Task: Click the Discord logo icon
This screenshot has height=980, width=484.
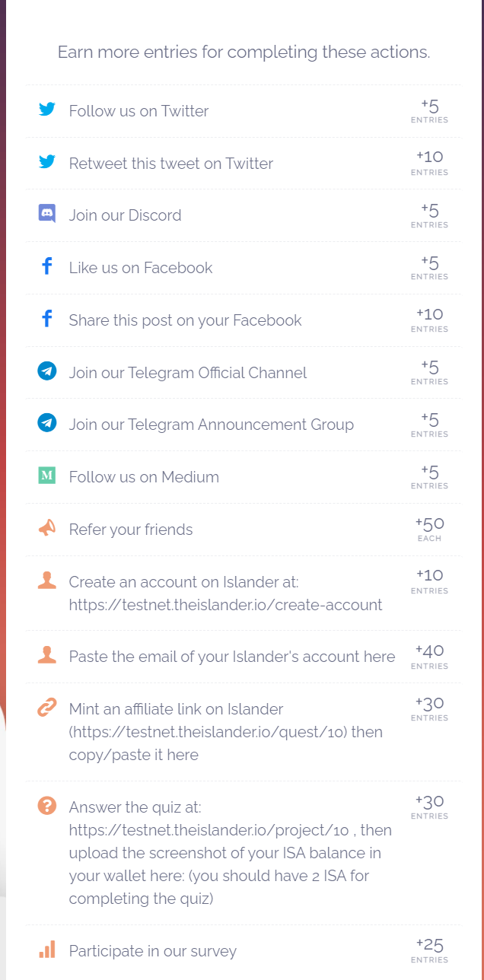Action: coord(47,214)
